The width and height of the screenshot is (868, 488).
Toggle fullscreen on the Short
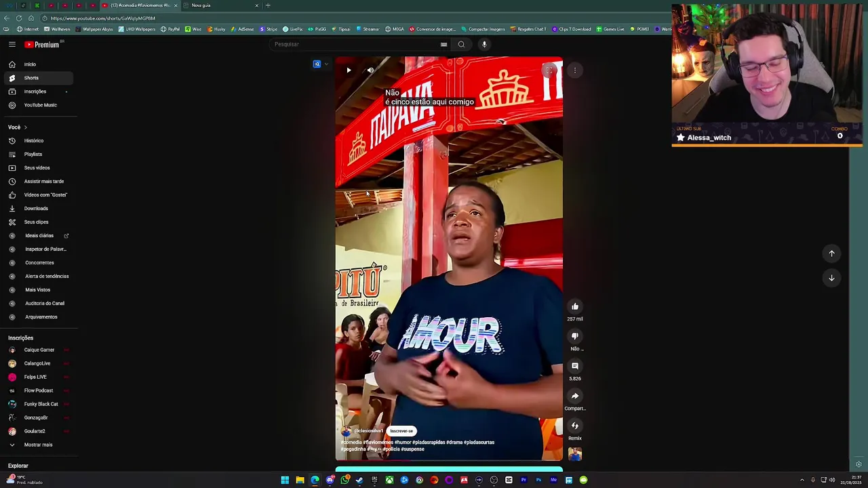pos(549,70)
